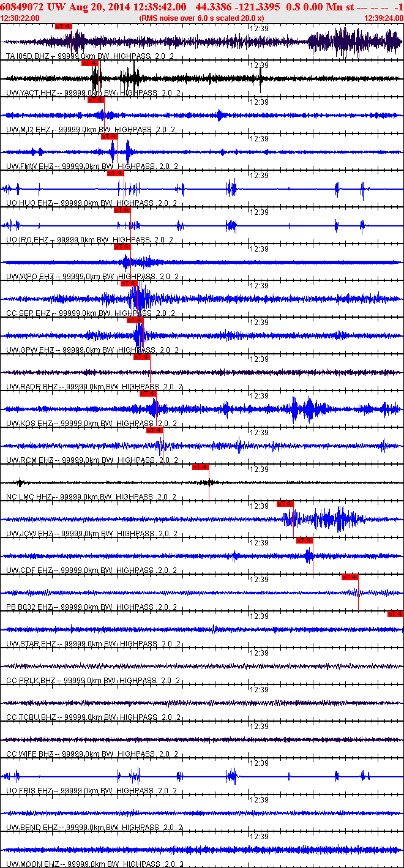Click the end time 12:39:24.00 label

click(x=383, y=18)
